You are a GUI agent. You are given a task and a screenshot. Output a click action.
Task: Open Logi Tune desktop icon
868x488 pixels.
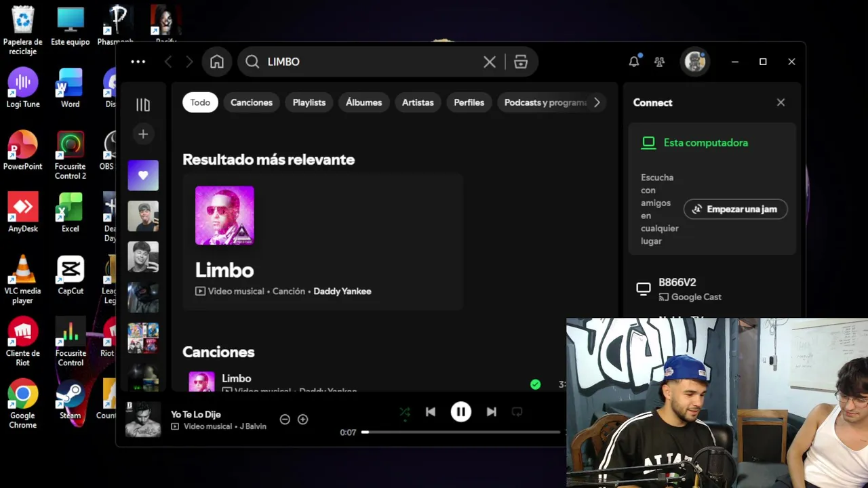[23, 89]
